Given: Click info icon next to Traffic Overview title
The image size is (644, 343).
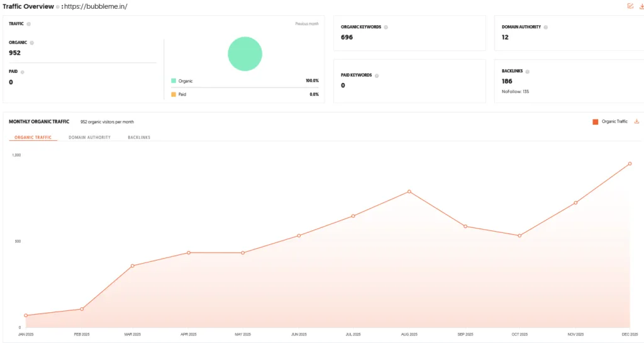Looking at the screenshot, I should click(58, 6).
